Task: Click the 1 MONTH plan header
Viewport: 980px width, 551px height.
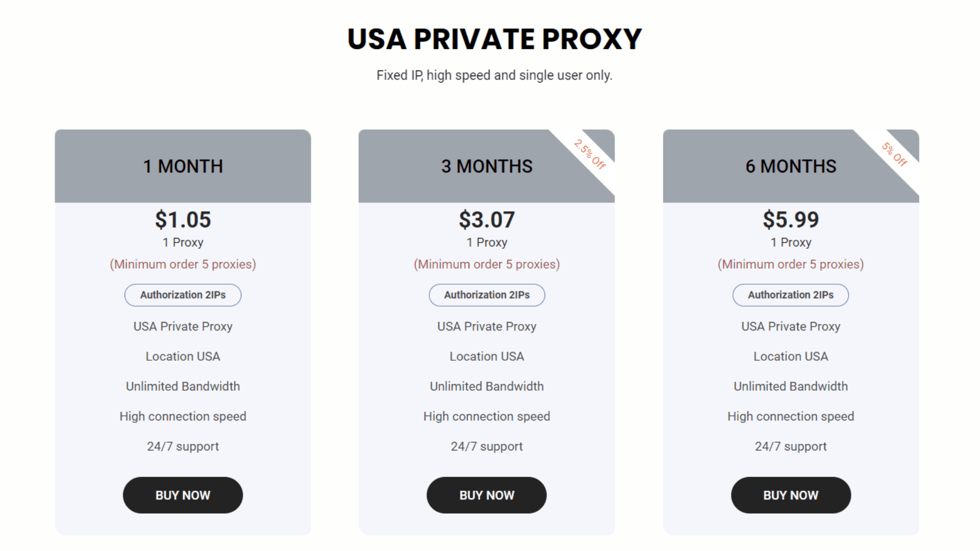Action: click(183, 166)
